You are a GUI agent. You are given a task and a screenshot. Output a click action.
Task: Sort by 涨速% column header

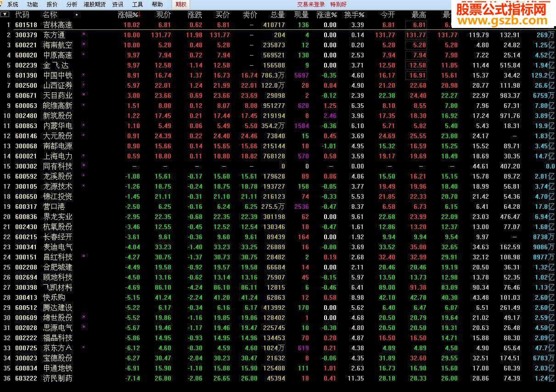click(x=326, y=15)
